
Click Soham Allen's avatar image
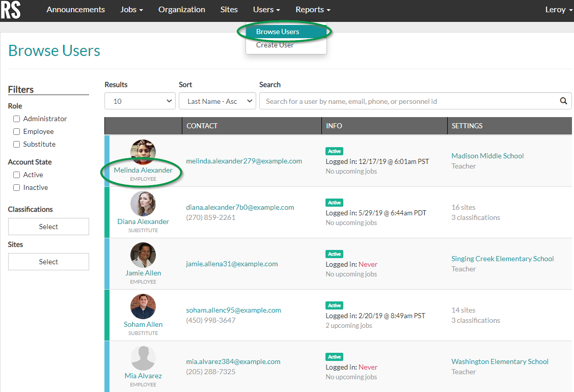(x=143, y=306)
